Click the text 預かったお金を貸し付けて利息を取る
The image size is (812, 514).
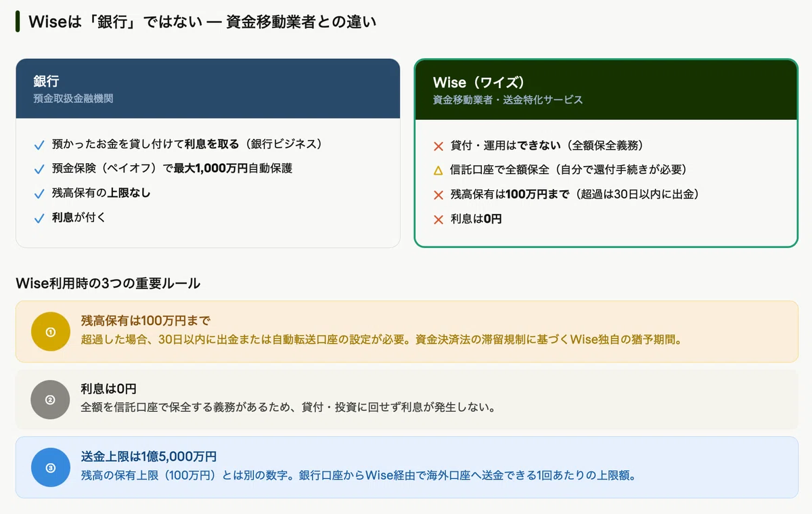click(x=145, y=144)
